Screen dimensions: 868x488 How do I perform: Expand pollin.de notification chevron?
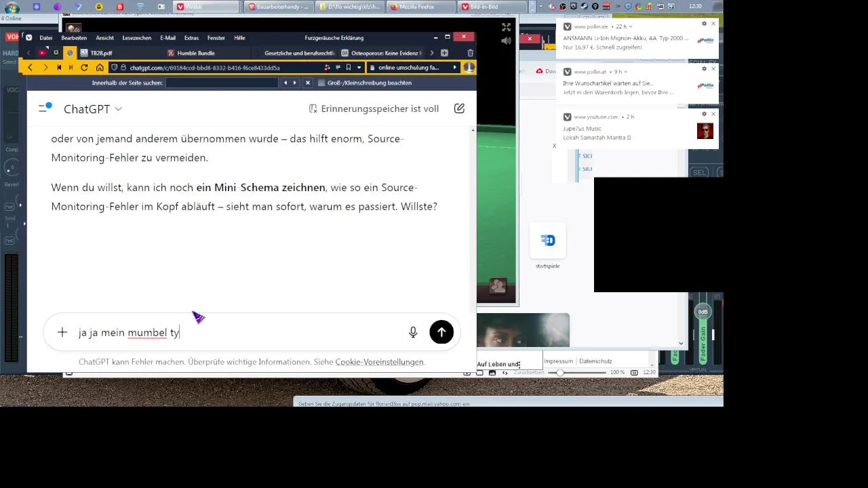coord(631,26)
